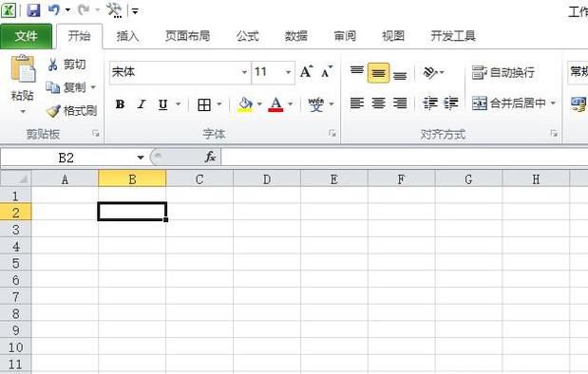Toggle center text horizontally

pyautogui.click(x=378, y=103)
